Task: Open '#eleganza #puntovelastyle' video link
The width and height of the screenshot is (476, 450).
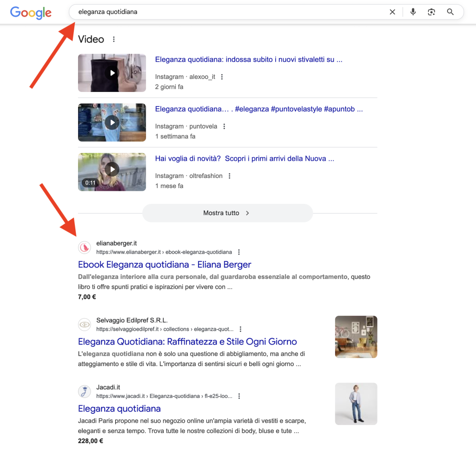Action: coord(259,109)
